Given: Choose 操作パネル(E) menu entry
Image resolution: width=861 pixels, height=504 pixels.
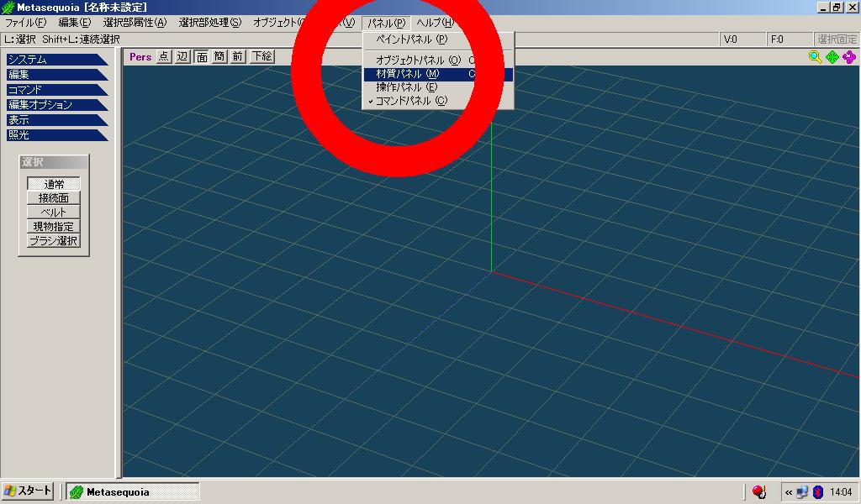Looking at the screenshot, I should point(437,87).
